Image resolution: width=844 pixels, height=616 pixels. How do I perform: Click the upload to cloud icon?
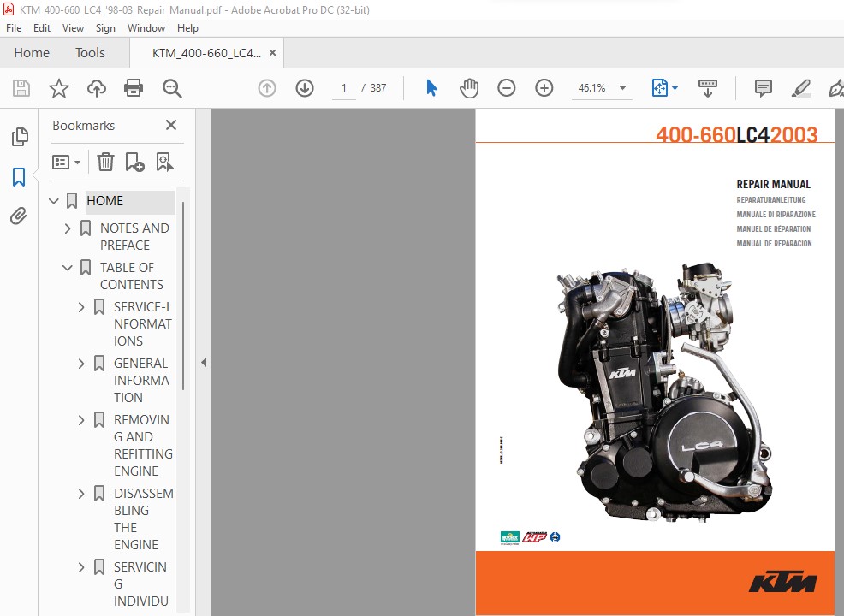tap(97, 87)
